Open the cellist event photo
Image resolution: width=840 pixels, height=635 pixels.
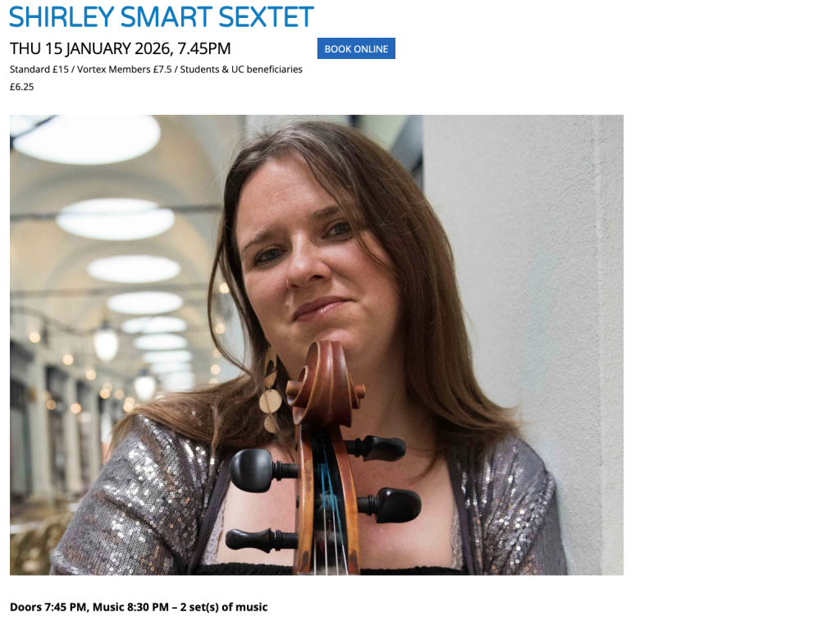pyautogui.click(x=317, y=345)
